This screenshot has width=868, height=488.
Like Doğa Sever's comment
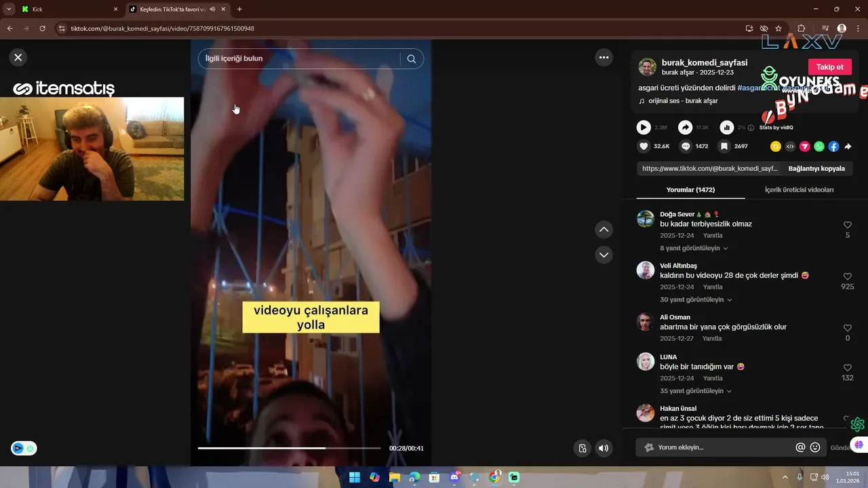tap(848, 225)
